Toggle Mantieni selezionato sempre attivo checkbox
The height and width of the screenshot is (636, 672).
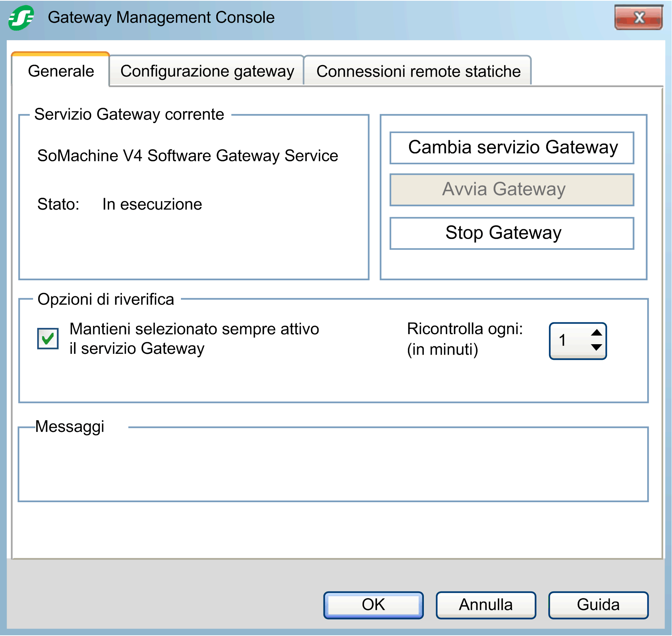pos(48,338)
